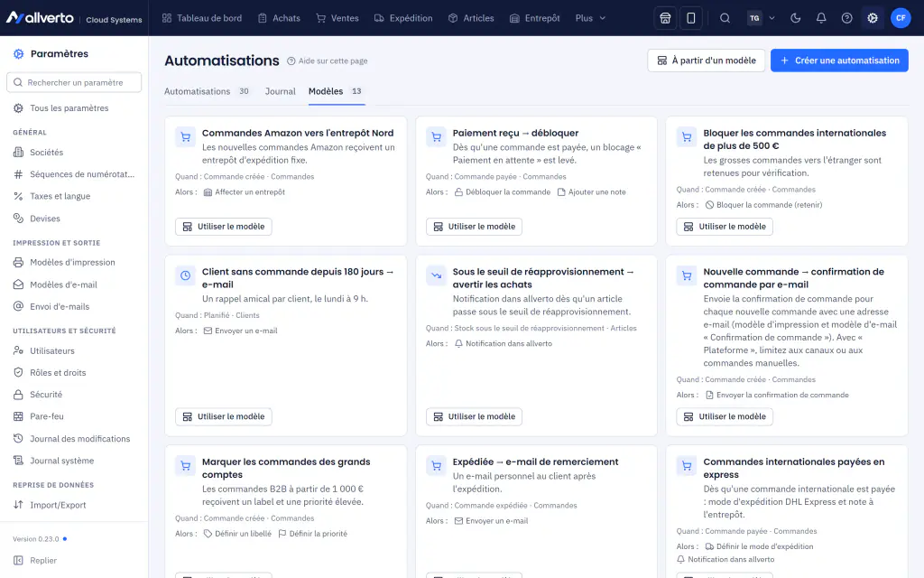Click trend-down icon on Sous le seuil card

coord(436,276)
